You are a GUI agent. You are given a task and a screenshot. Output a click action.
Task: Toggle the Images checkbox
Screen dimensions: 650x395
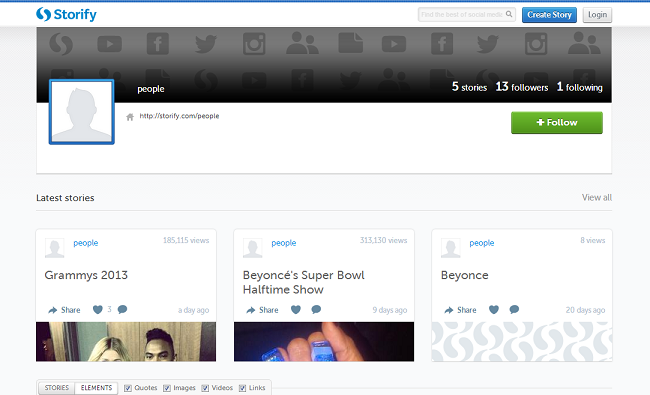tap(167, 388)
